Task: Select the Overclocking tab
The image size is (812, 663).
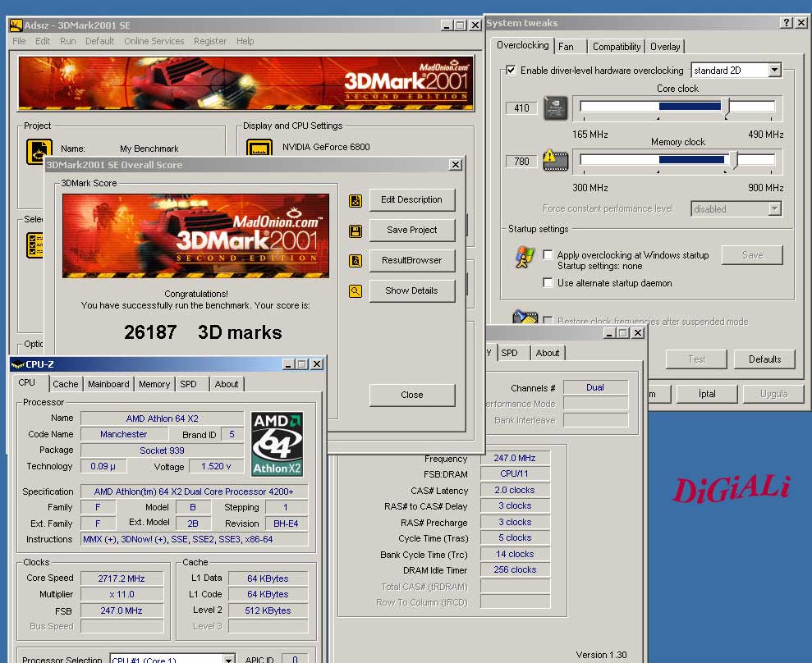Action: 522,45
